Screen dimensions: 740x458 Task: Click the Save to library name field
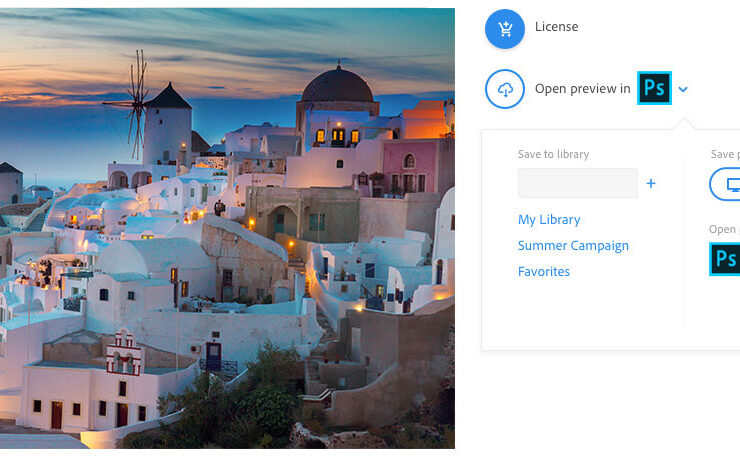point(577,184)
